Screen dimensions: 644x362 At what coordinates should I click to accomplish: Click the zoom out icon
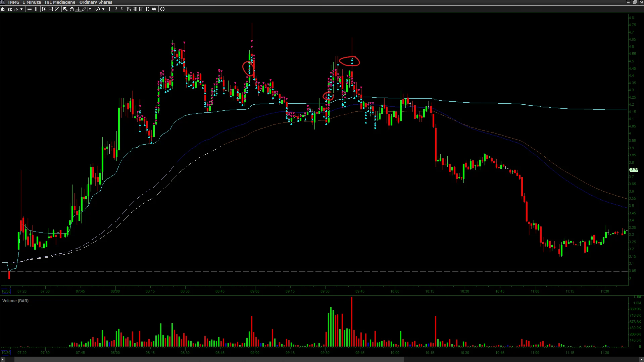point(51,9)
